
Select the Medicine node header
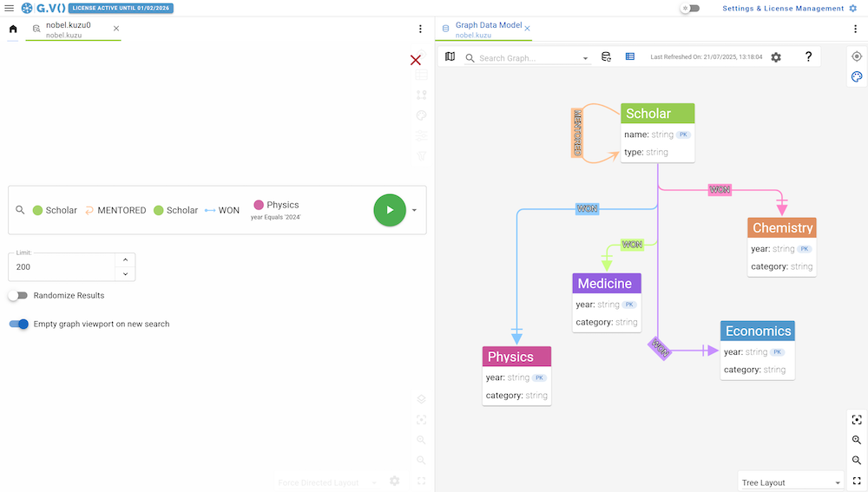click(x=607, y=284)
